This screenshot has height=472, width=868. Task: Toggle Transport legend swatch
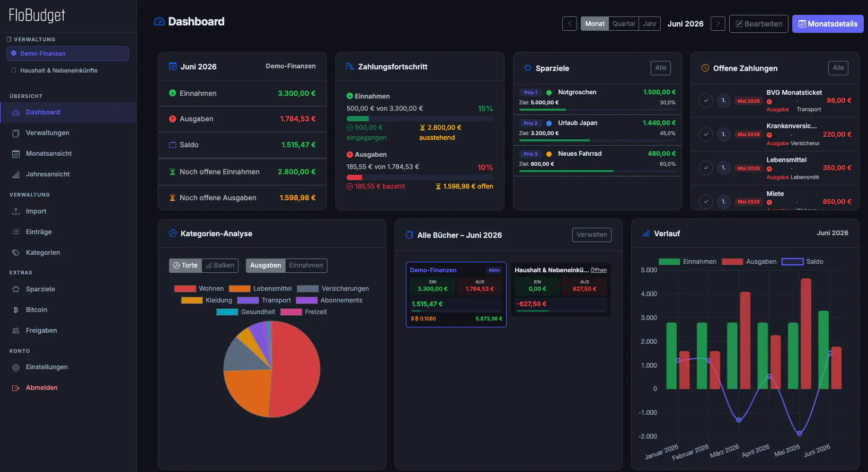pyautogui.click(x=248, y=300)
